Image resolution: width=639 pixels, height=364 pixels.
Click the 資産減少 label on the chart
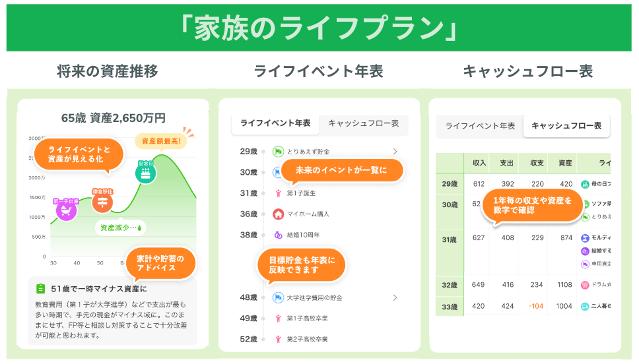tap(121, 228)
